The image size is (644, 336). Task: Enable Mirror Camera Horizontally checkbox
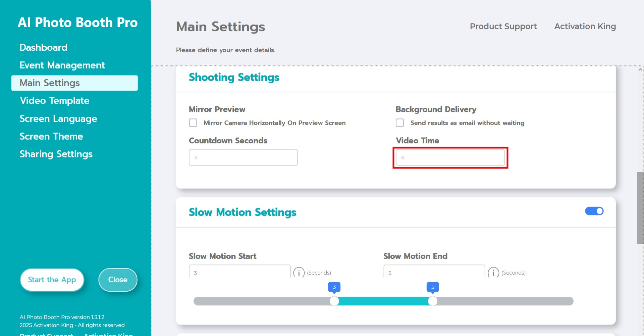193,123
